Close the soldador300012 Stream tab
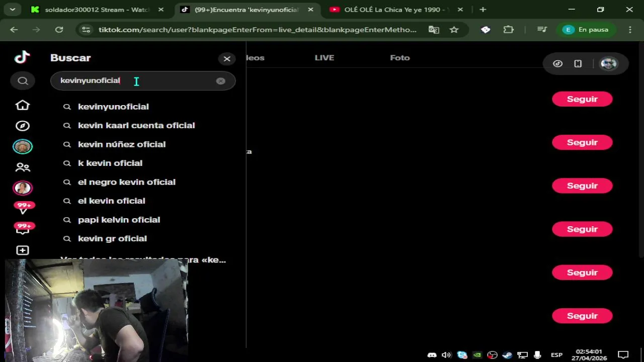Screen dimensions: 644x362 click(160, 10)
